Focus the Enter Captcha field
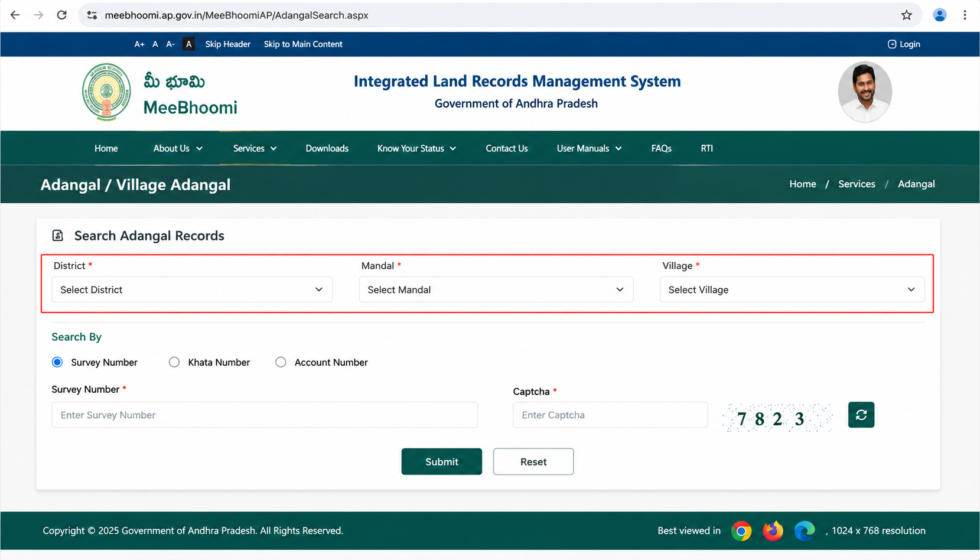Viewport: 980px width, 560px height. coord(610,415)
